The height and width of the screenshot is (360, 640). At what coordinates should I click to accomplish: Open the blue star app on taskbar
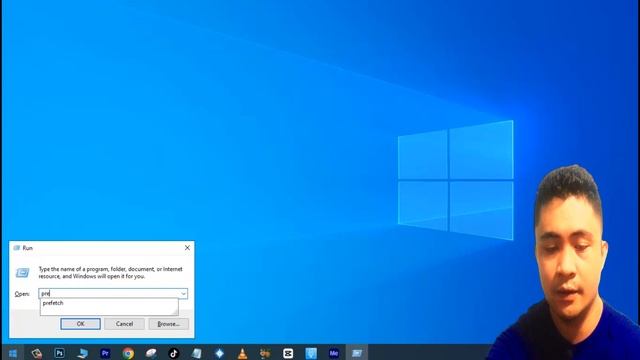[220, 353]
